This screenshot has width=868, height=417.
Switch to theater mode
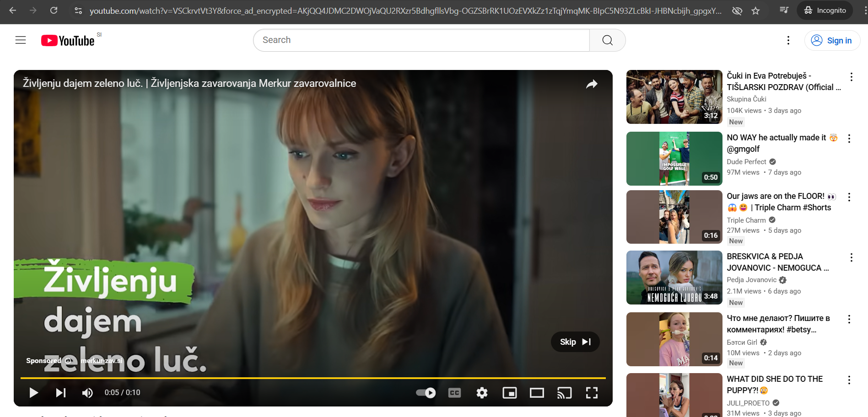537,393
